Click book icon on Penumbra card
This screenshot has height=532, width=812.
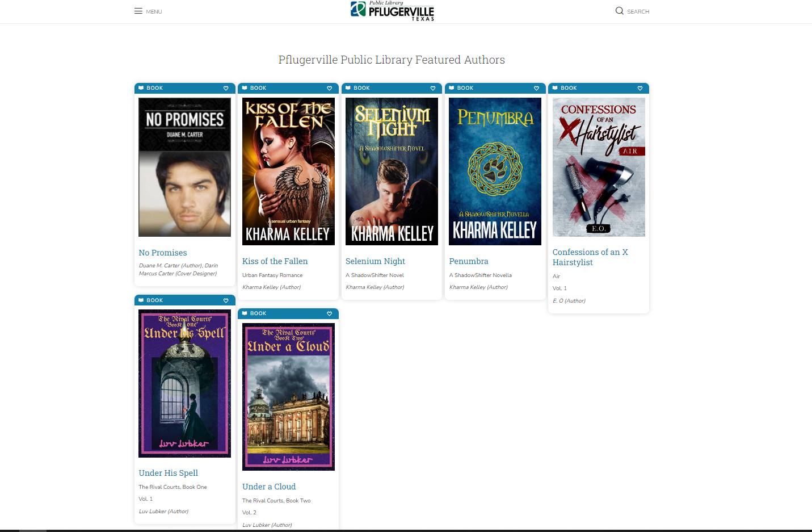tap(452, 88)
